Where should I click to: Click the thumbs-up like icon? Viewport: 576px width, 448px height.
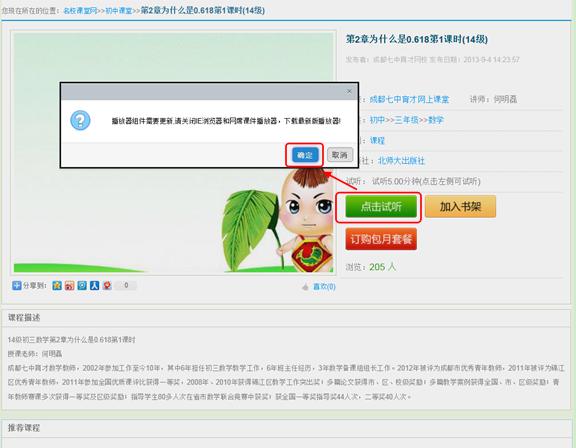305,286
